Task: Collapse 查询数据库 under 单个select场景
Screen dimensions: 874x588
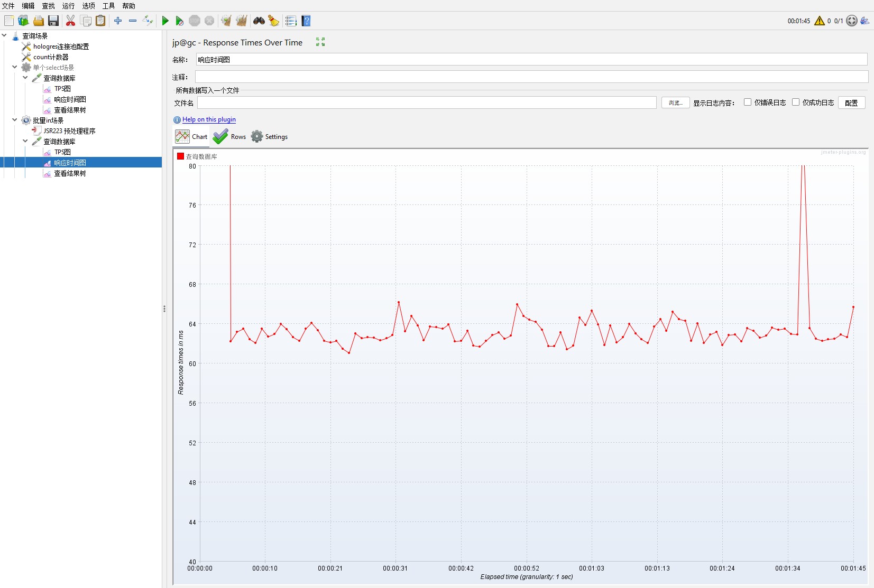Action: (x=25, y=78)
